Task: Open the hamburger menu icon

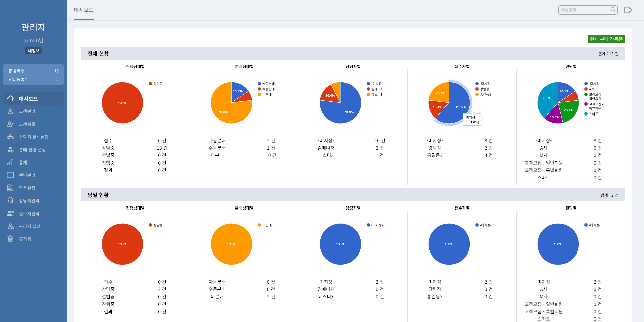Action: pos(7,10)
